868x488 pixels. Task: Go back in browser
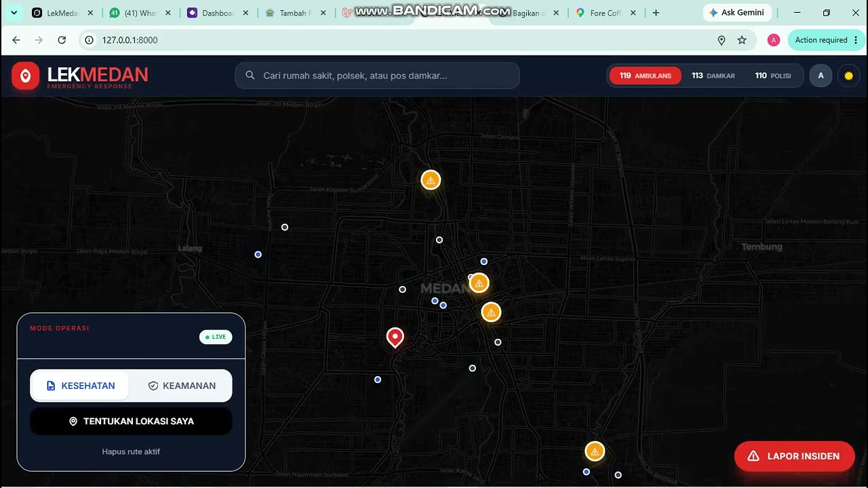16,40
